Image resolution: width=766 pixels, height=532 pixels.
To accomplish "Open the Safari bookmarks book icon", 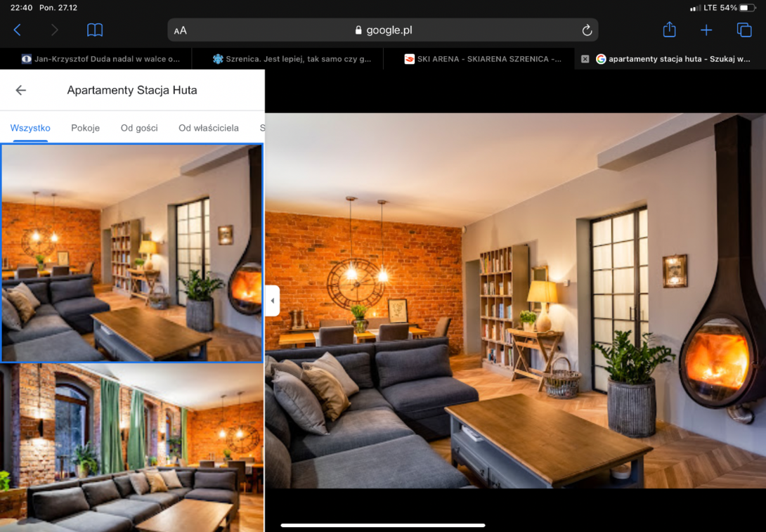I will point(95,30).
